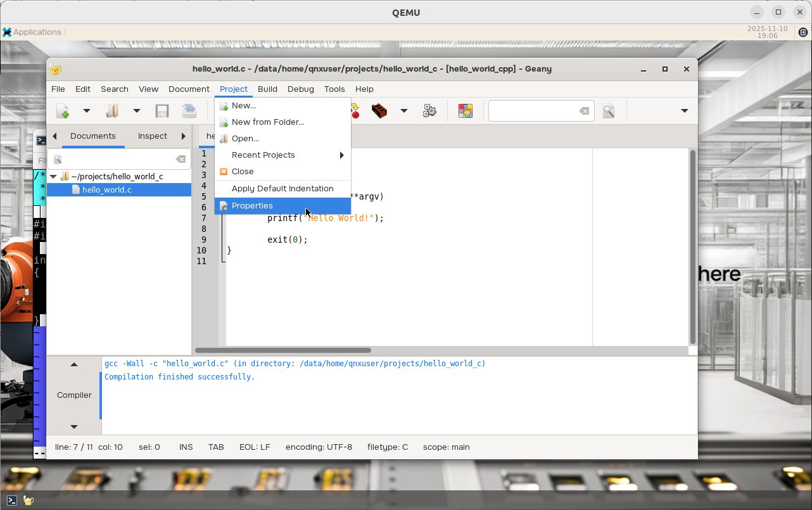Select Properties in the Project menu

coord(252,206)
